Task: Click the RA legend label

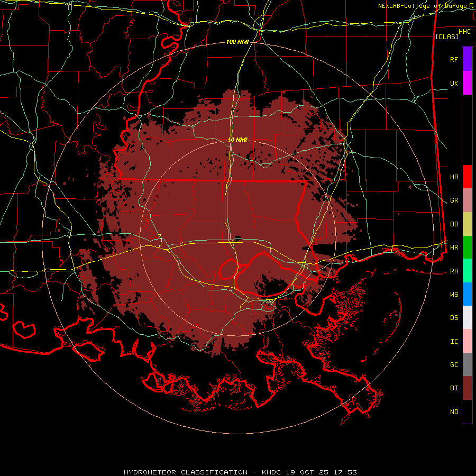Action: tap(454, 271)
